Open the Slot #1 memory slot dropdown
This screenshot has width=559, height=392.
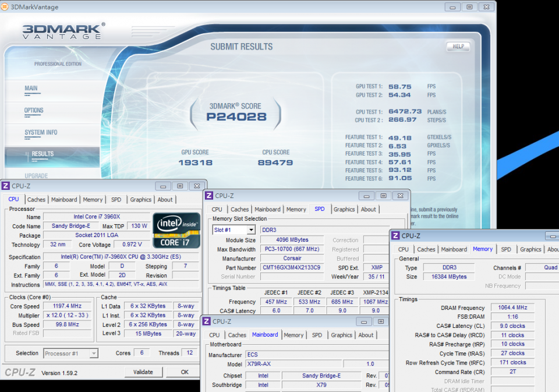[x=250, y=230]
